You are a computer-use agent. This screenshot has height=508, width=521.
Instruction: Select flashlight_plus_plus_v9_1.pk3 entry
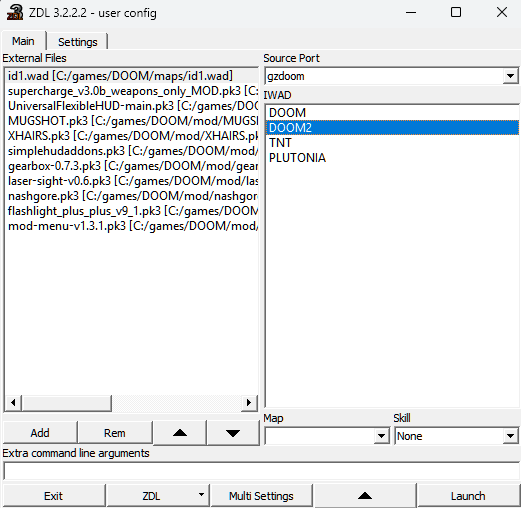tap(132, 211)
